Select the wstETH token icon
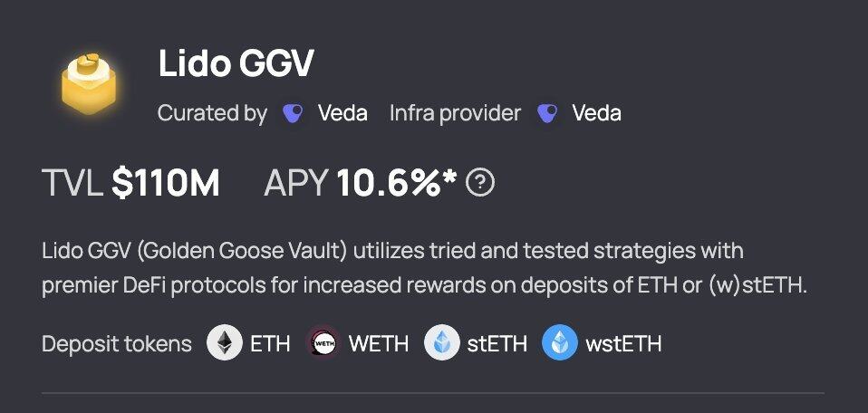The width and height of the screenshot is (868, 413). tap(560, 343)
